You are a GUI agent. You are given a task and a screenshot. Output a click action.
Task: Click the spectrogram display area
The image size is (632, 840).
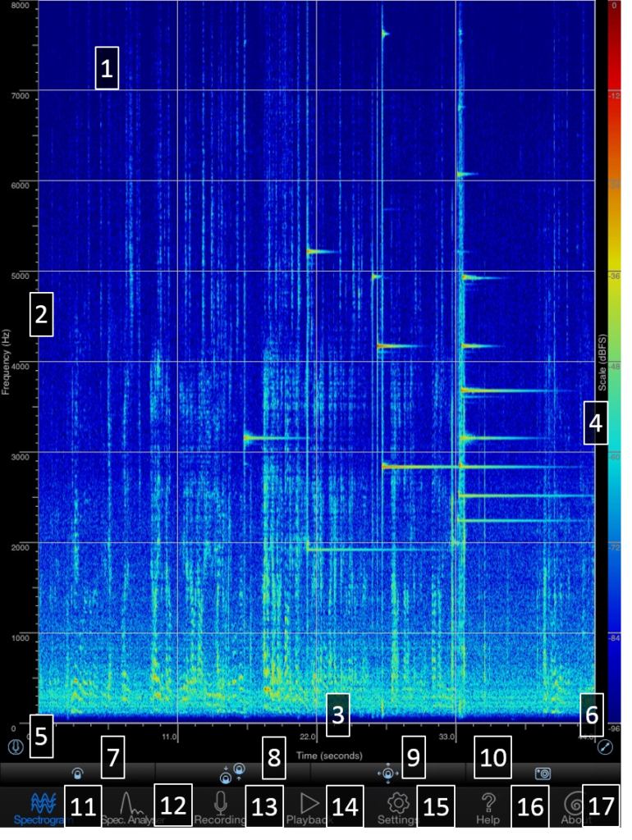[316, 360]
